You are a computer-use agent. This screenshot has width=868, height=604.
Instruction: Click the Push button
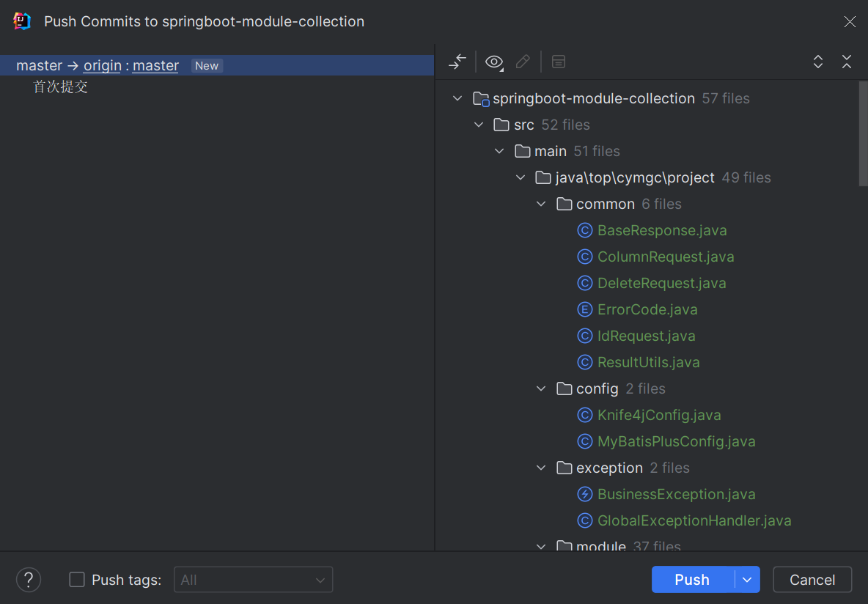(x=693, y=580)
